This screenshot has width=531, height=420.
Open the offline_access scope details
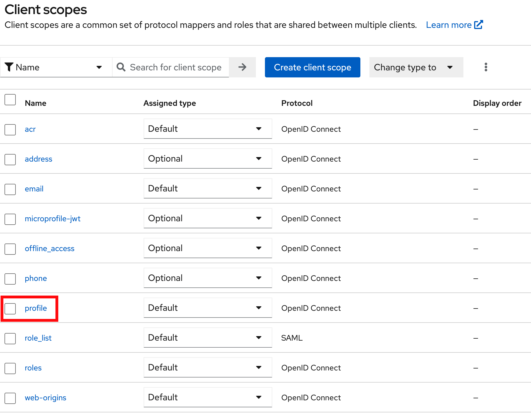point(50,249)
